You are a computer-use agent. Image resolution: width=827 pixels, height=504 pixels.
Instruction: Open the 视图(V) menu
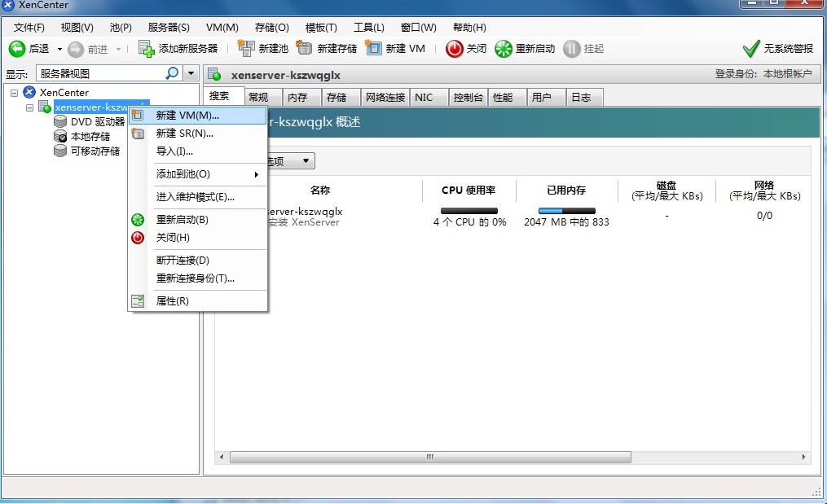pyautogui.click(x=77, y=28)
